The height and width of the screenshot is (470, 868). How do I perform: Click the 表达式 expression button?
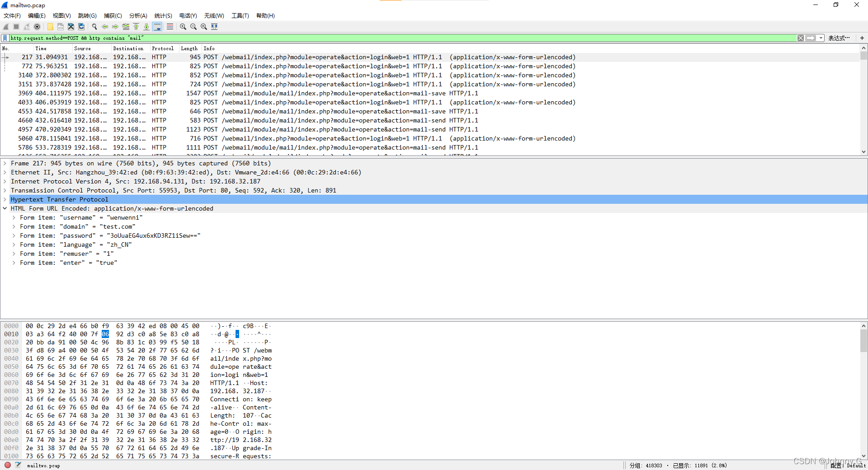(839, 38)
